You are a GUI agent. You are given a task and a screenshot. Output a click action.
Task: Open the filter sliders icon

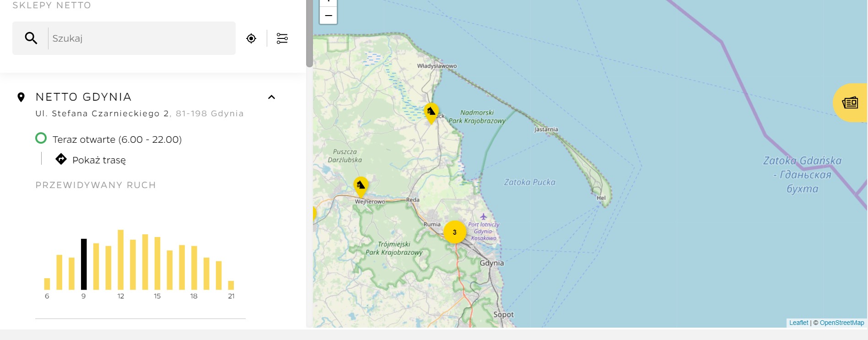coord(282,38)
